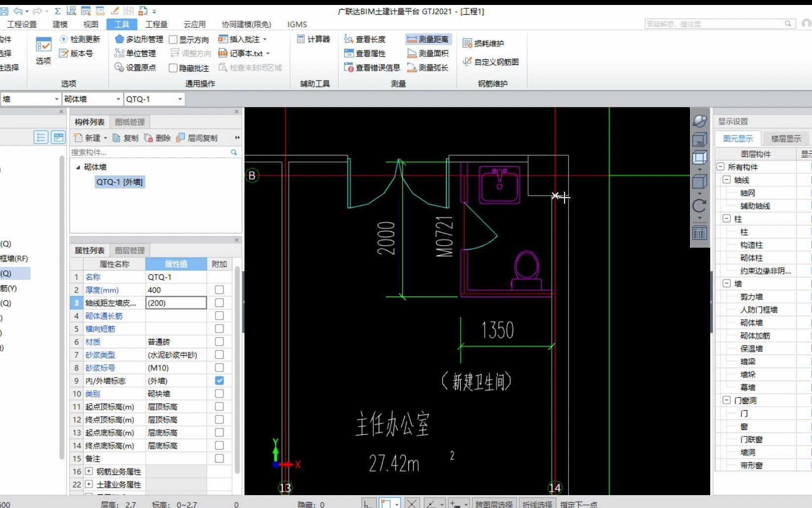The image size is (812, 508).
Task: Select 插入批注 insert annotation tool
Action: coord(242,39)
